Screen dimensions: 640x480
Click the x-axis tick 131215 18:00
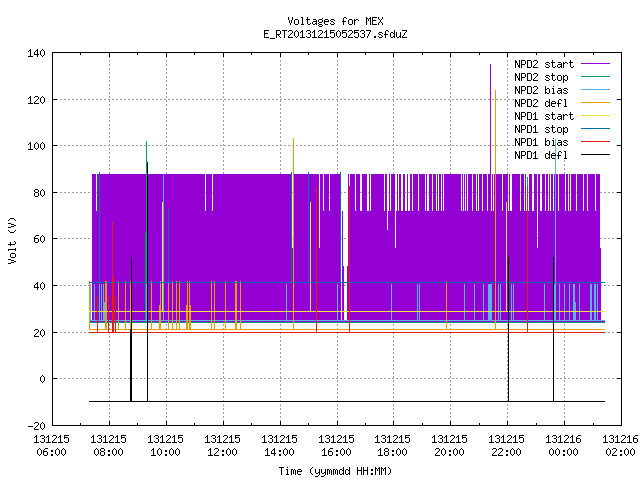393,446
